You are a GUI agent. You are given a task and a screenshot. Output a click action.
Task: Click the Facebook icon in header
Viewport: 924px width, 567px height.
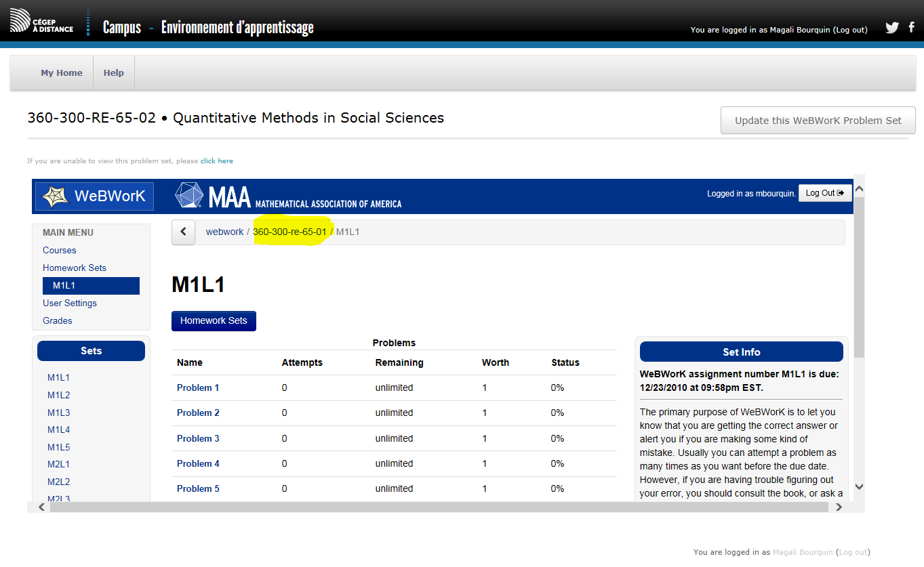tap(912, 28)
